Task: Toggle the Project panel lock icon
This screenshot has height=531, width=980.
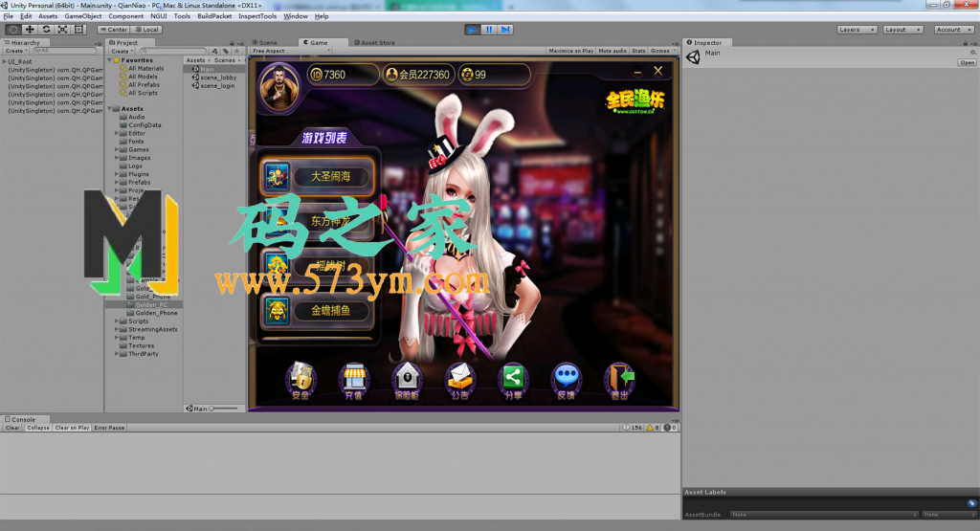Action: (232, 43)
